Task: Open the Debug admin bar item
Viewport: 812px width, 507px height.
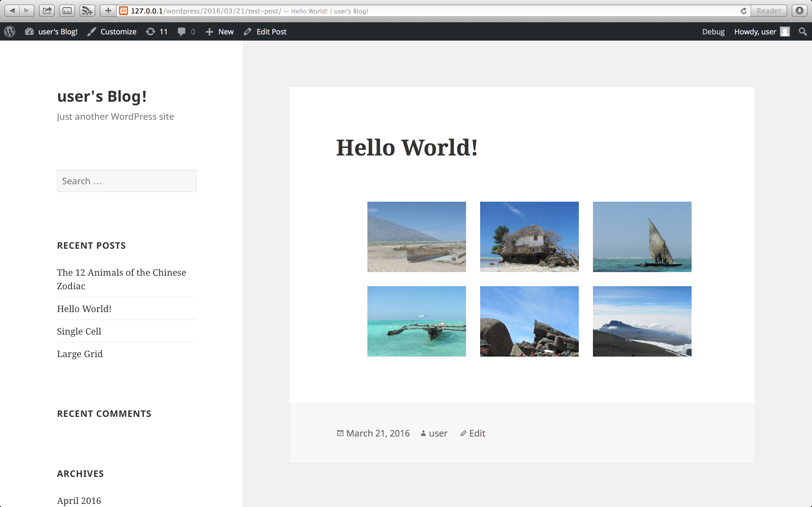Action: coord(713,32)
